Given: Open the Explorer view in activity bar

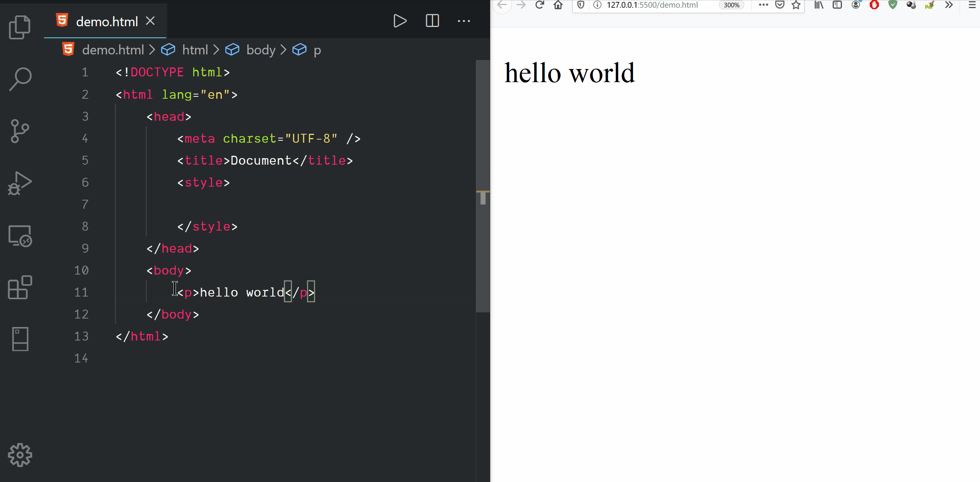Looking at the screenshot, I should click(20, 27).
